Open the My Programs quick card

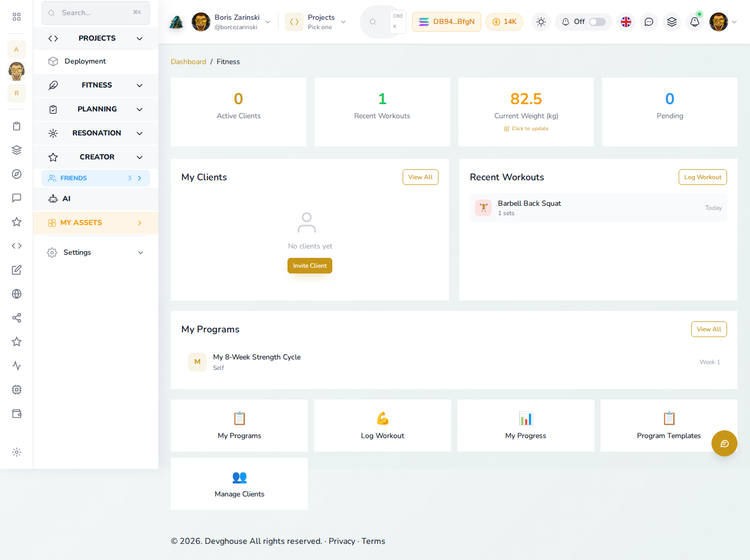(x=239, y=426)
